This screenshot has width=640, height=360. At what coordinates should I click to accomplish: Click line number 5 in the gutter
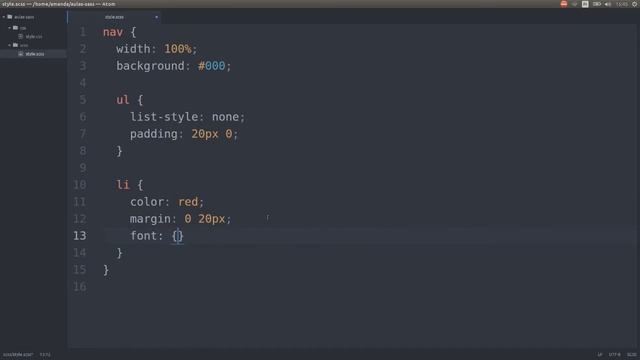(x=83, y=100)
